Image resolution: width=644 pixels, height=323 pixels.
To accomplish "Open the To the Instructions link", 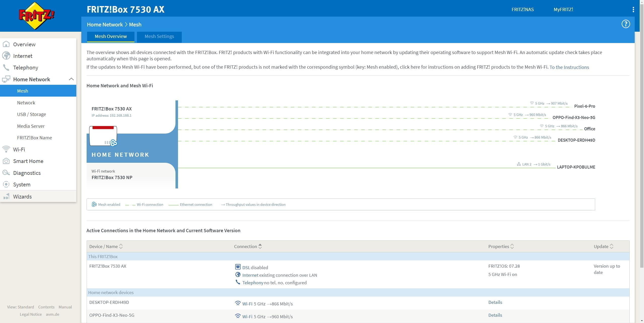I will 569,67.
